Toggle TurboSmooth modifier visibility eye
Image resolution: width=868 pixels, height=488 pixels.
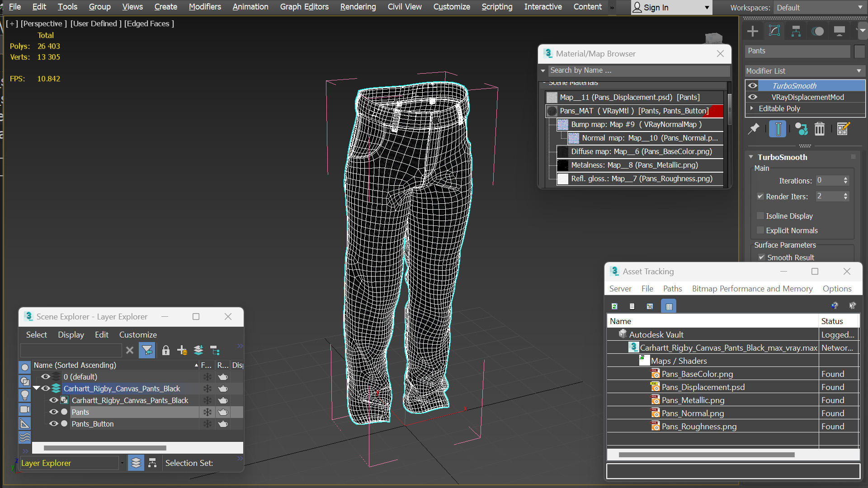tap(753, 85)
